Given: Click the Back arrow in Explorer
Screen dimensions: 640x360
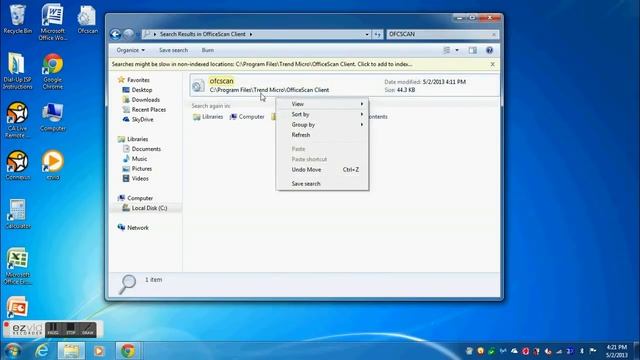Looking at the screenshot, I should [116, 34].
